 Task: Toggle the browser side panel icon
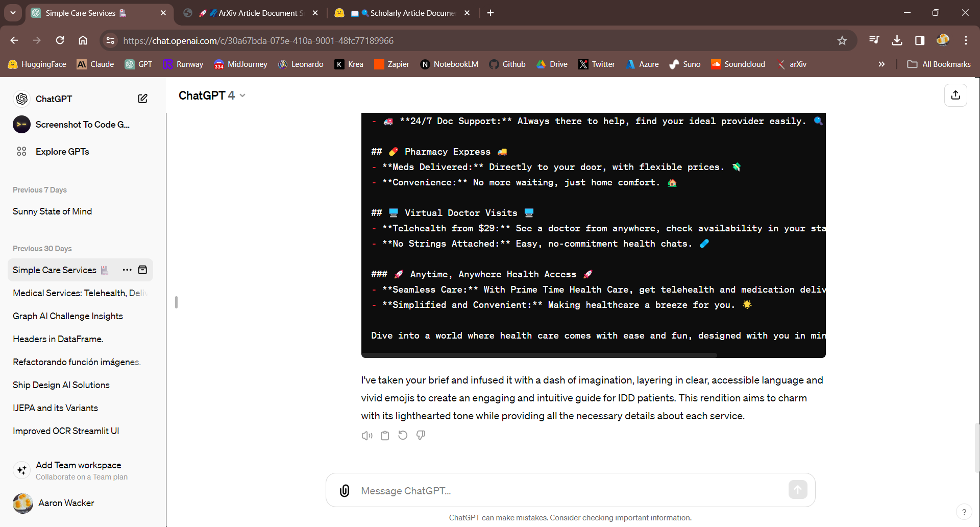(x=920, y=40)
